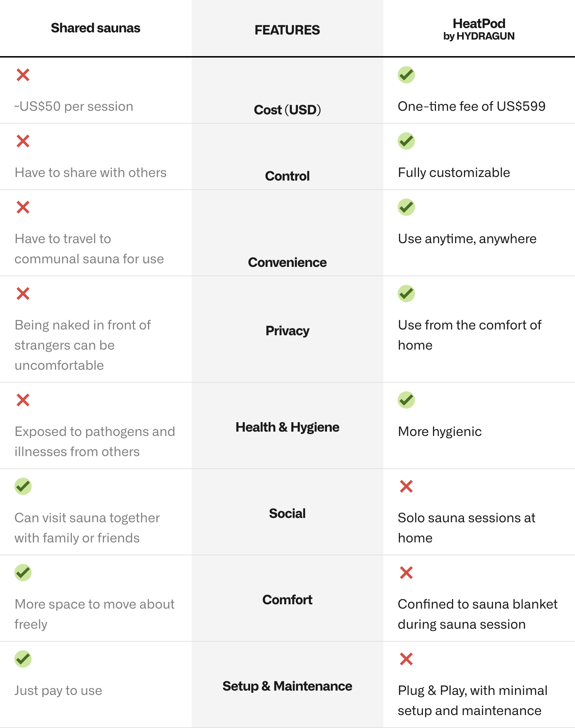Screen dimensions: 575x728
Task: Select the HeatPod by HYDRAGUN header
Action: coord(479,29)
